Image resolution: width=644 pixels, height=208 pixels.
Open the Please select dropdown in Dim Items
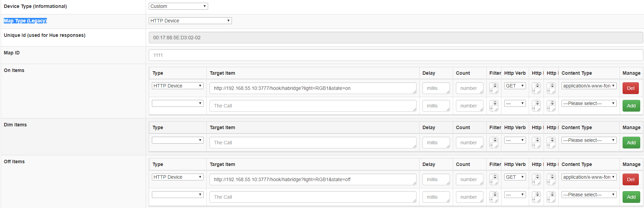pos(588,140)
